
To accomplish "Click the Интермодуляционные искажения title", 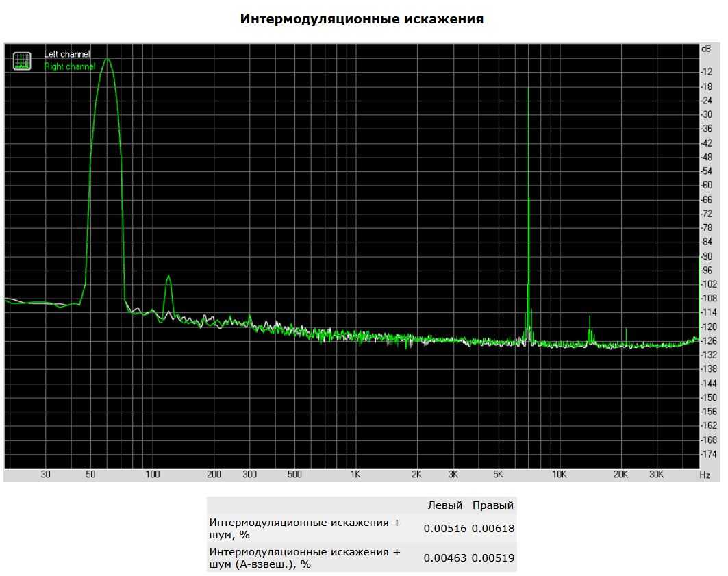I will pyautogui.click(x=362, y=19).
